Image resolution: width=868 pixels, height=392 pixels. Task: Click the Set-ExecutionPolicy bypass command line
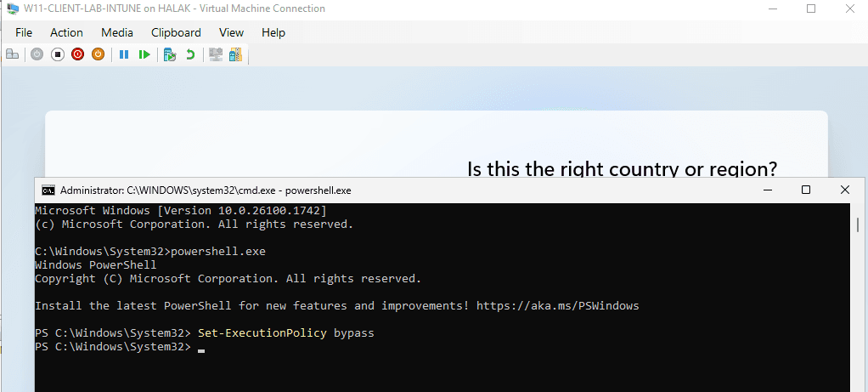tap(205, 333)
